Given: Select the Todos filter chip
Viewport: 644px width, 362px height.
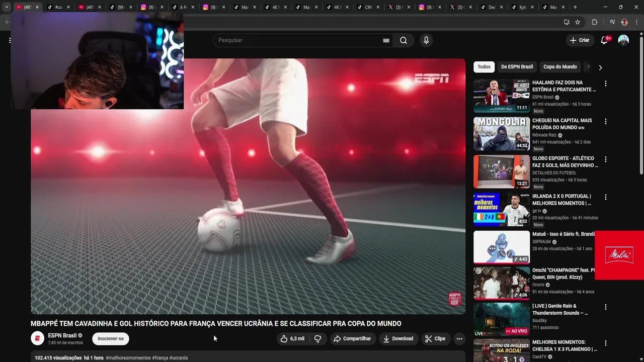Looking at the screenshot, I should 484,67.
